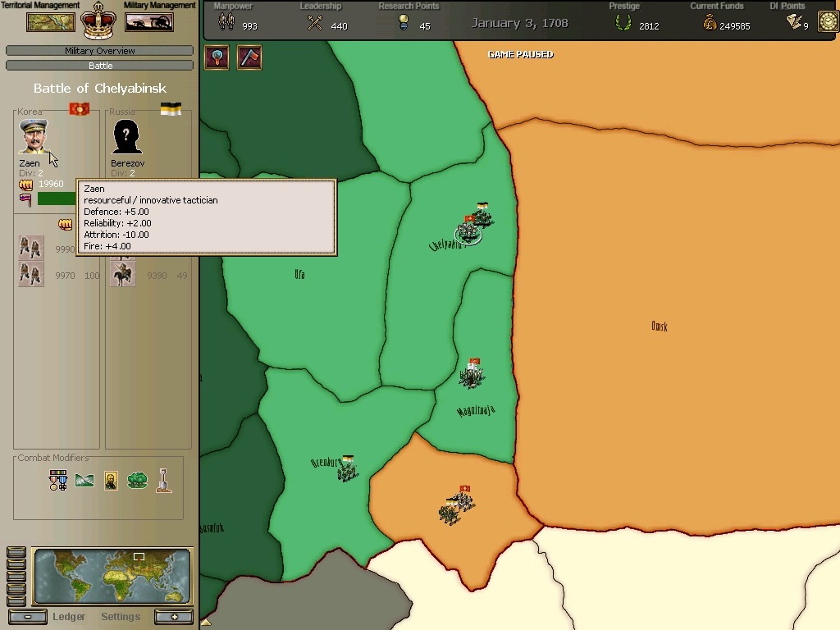Select circled Korean army in Chelyabinsk
Screen dimensions: 840x630
[468, 231]
